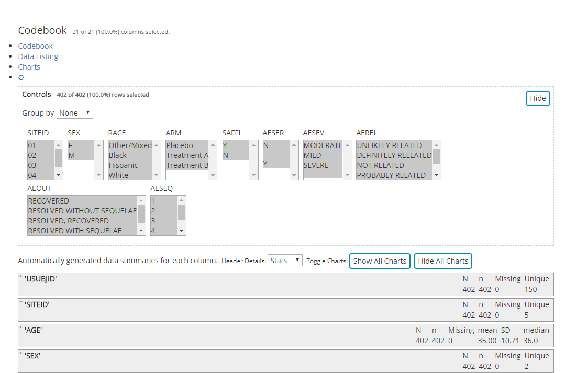588x373 pixels.
Task: Click AEOUT list scrollbar thumb
Action: pyautogui.click(x=141, y=213)
